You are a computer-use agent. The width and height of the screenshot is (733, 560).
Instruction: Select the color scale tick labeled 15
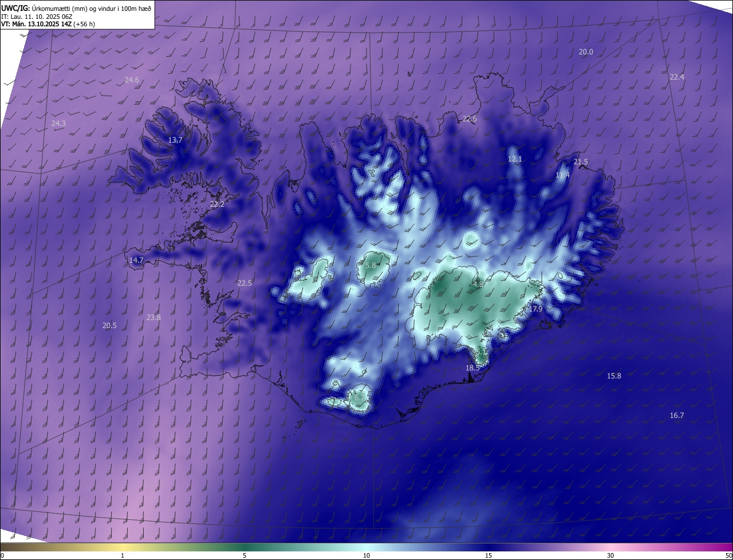(488, 555)
